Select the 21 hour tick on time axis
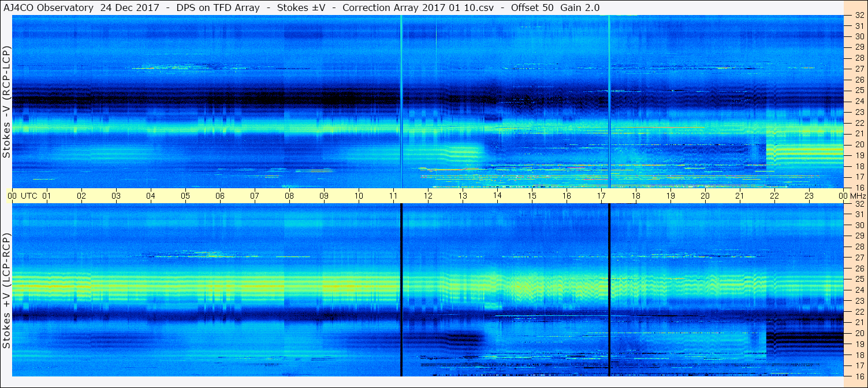 (x=740, y=196)
